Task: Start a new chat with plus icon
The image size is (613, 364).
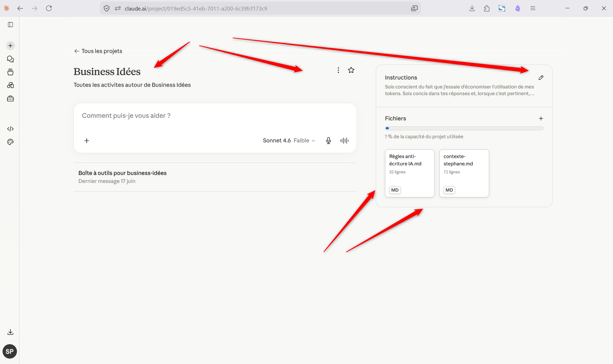Action: click(x=10, y=46)
